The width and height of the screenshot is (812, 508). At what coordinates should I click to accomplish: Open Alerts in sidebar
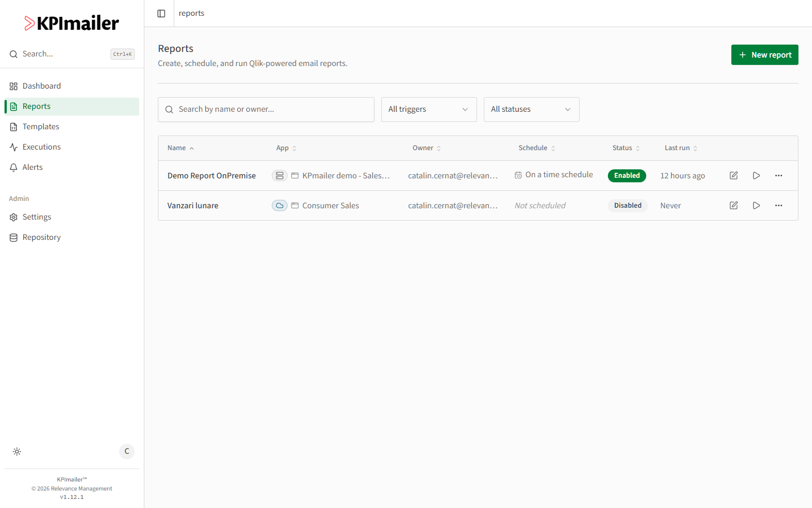click(x=72, y=167)
